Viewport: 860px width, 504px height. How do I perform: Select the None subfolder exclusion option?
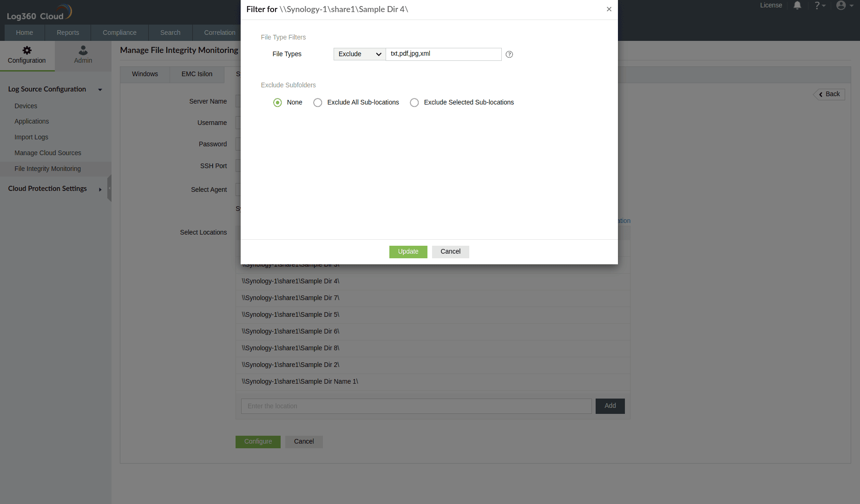click(277, 102)
